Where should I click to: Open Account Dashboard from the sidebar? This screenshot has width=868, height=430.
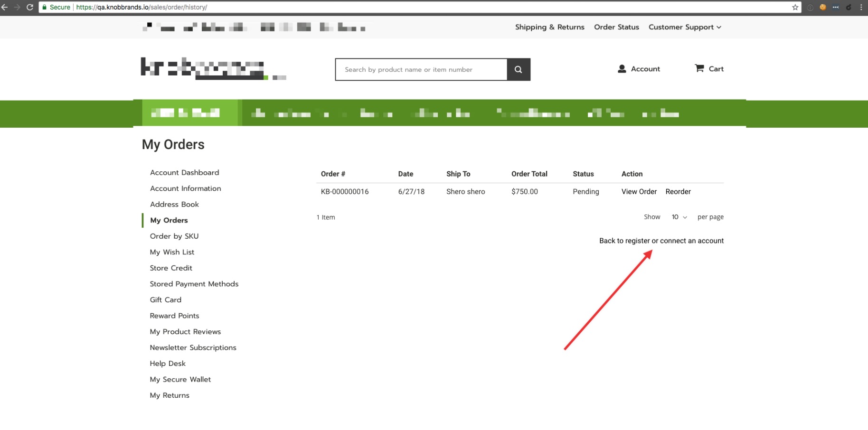184,172
